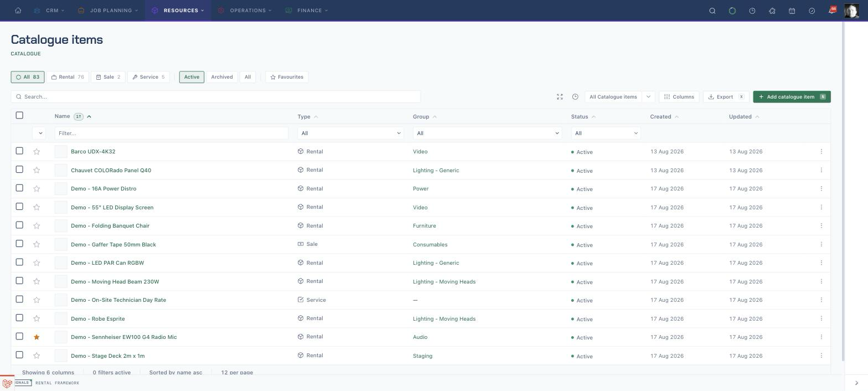Check the Demo - Stage Deck 2m x 1m checkbox
The height and width of the screenshot is (391, 868).
coord(19,355)
